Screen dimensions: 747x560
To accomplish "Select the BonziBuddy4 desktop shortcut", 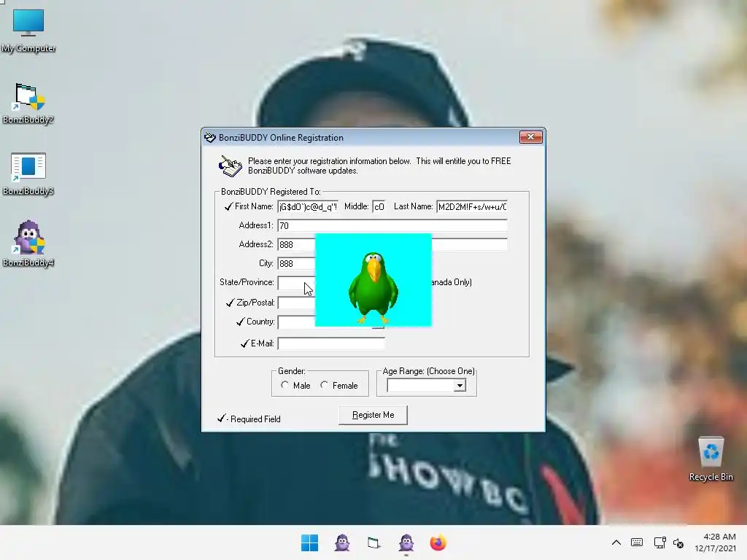I will 28,244.
